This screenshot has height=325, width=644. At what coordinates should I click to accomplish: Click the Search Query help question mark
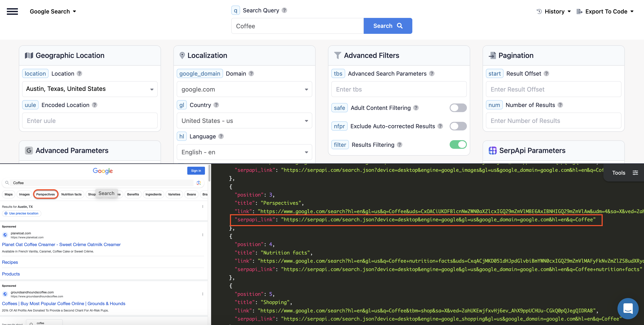point(284,10)
